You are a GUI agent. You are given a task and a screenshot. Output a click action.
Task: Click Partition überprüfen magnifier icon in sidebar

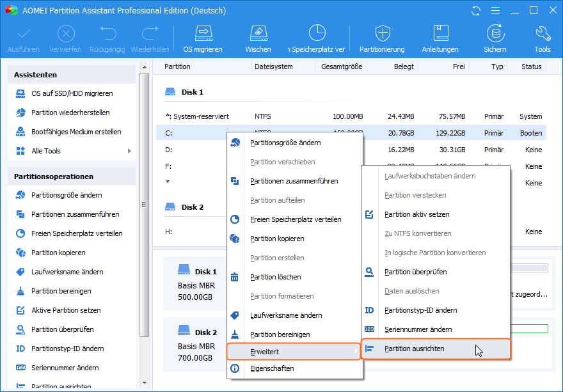click(20, 329)
